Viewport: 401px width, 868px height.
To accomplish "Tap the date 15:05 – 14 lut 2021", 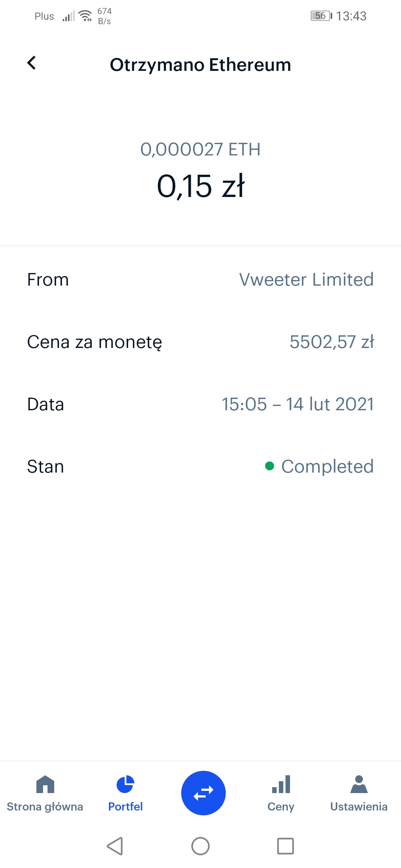I will click(298, 404).
